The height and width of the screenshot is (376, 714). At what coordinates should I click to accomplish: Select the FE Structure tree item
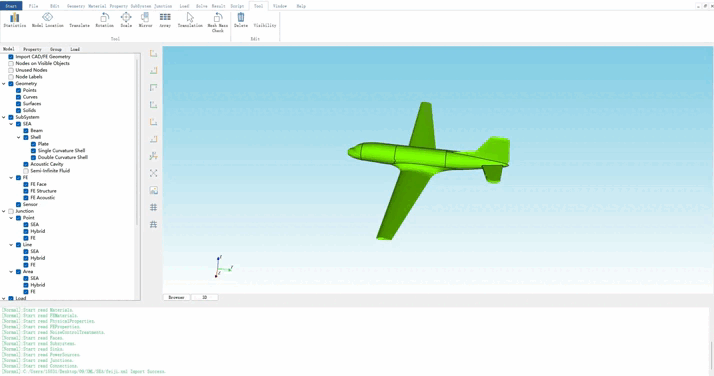point(43,191)
